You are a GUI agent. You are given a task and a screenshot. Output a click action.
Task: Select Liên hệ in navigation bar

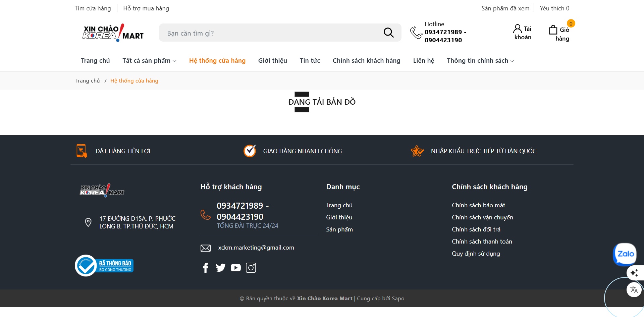pos(423,61)
